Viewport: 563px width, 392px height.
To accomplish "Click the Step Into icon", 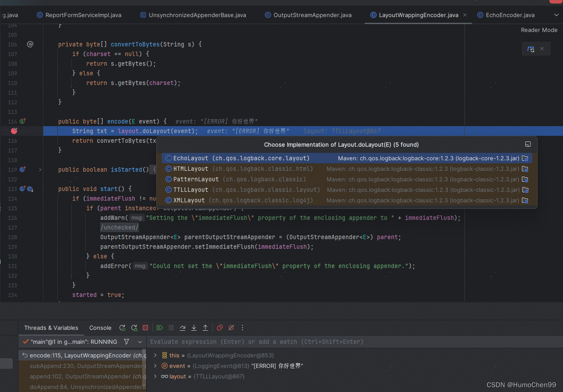I will coord(194,328).
